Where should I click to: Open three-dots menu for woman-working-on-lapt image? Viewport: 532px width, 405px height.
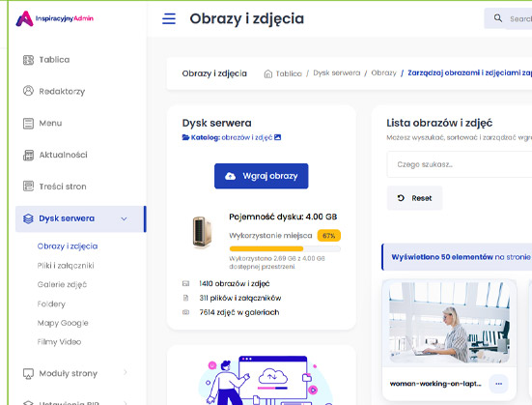tap(498, 384)
